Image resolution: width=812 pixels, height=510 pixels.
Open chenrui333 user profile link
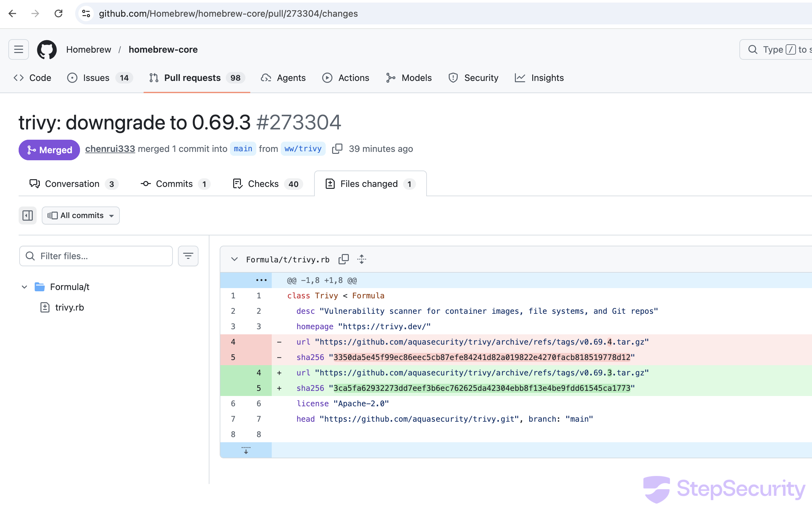point(110,149)
